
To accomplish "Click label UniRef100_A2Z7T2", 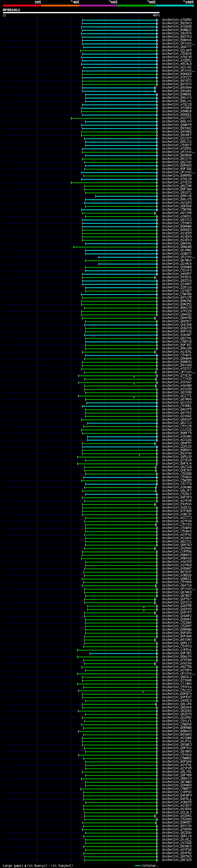I will [176, 118].
